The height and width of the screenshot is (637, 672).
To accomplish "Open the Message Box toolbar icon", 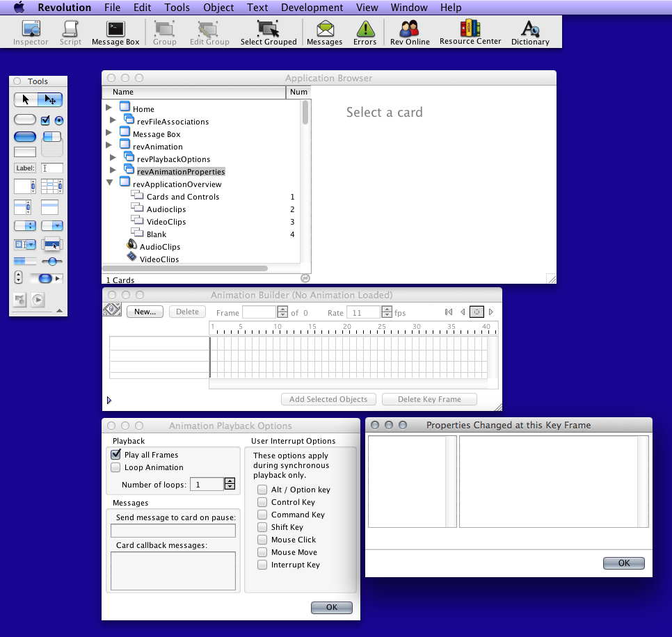I will (115, 32).
